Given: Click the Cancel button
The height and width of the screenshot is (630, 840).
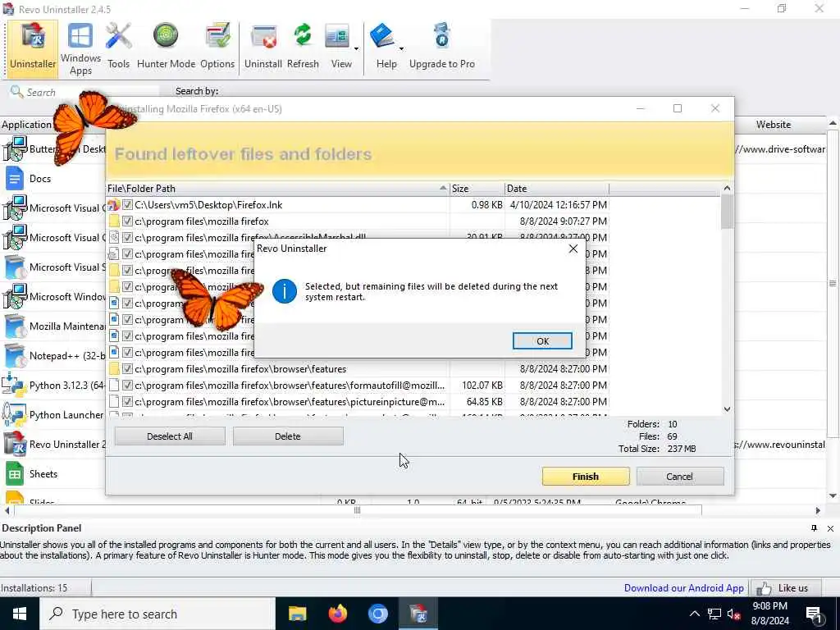Looking at the screenshot, I should [x=680, y=477].
